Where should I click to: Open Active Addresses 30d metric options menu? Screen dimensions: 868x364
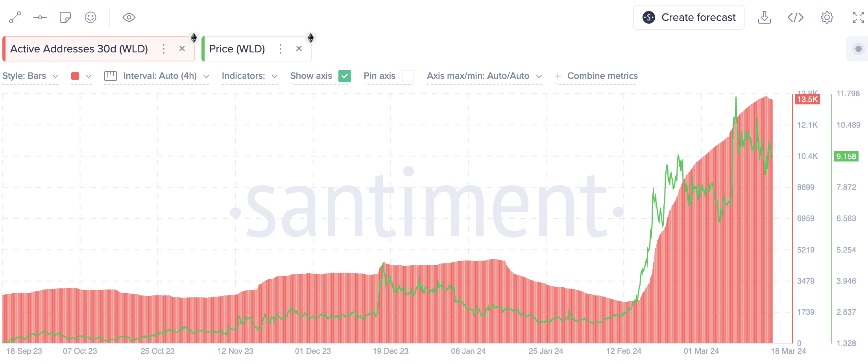(164, 49)
